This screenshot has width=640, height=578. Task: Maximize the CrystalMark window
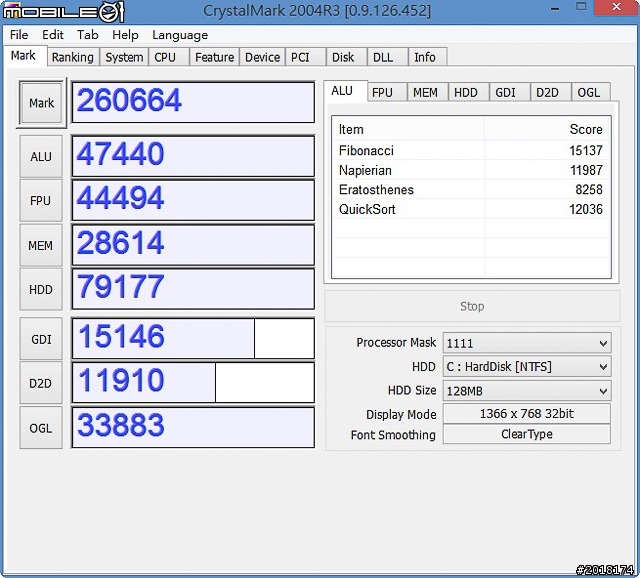pyautogui.click(x=581, y=7)
